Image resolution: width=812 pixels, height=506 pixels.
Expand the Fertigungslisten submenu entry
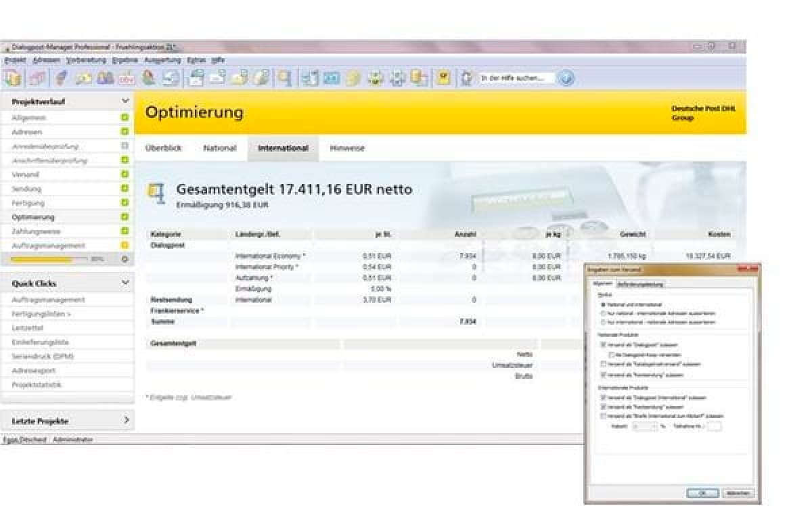pos(41,314)
